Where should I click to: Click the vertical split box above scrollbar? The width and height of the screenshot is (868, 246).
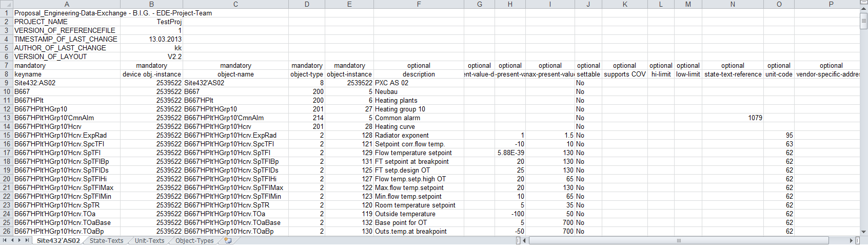click(863, 2)
